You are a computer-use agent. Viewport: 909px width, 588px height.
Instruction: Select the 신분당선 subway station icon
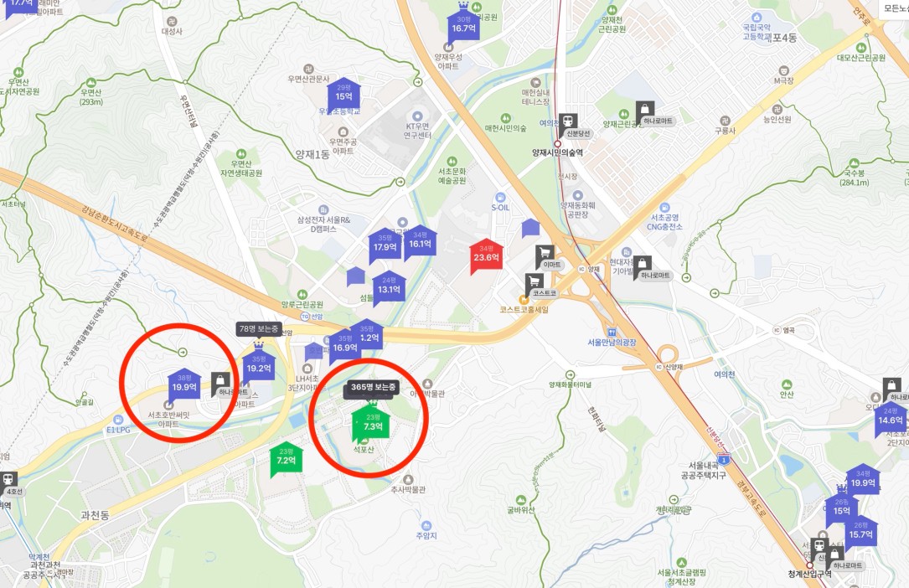tap(569, 121)
